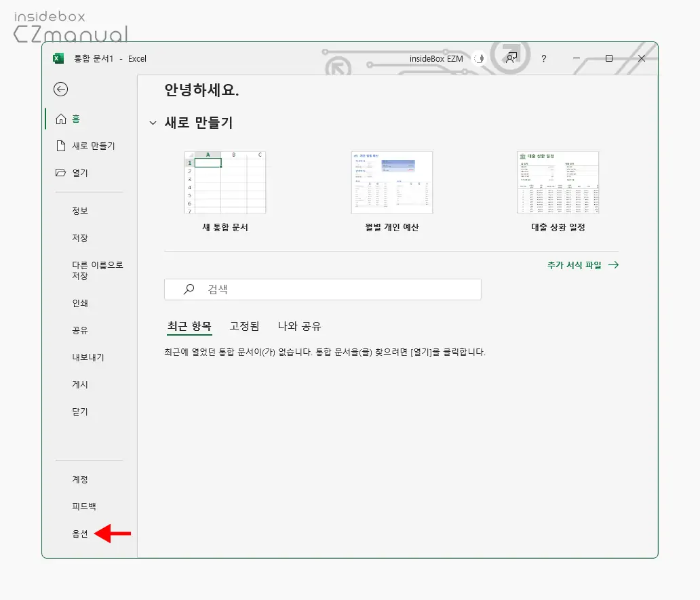Viewport: 700px width, 600px height.
Task: Maximize the Excel window
Action: (609, 58)
